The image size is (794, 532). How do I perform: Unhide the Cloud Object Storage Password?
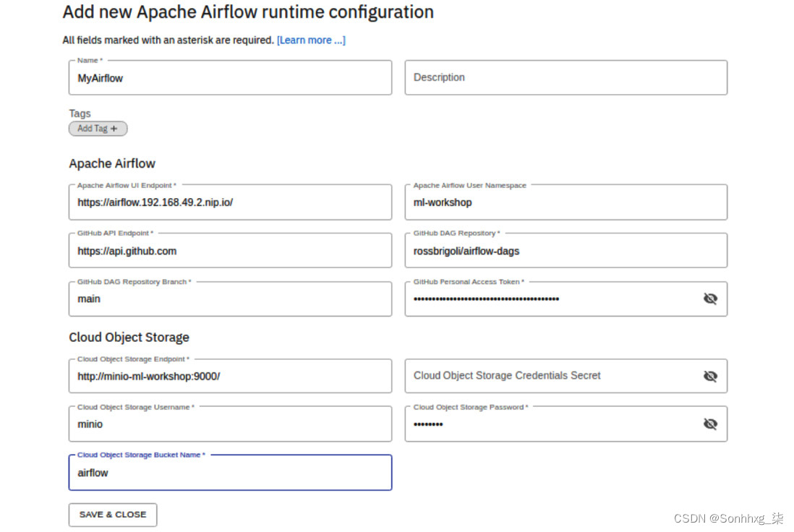coord(710,424)
